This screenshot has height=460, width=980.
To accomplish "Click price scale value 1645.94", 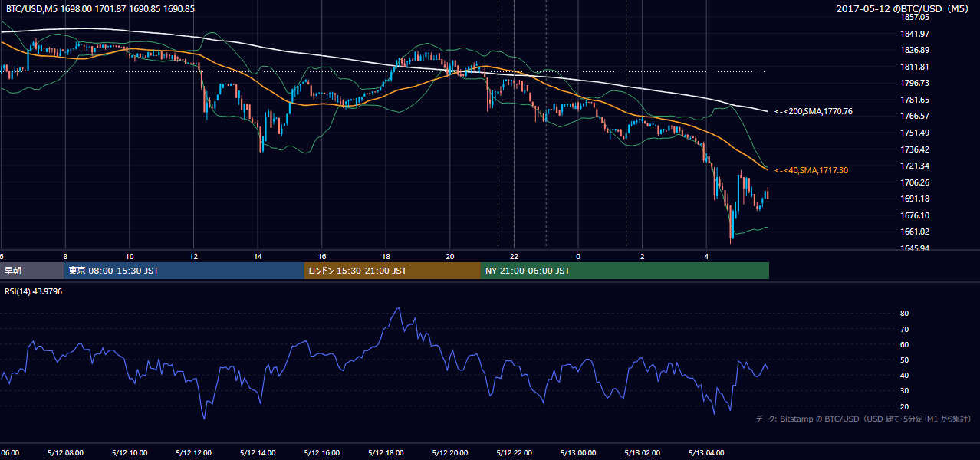I will pyautogui.click(x=915, y=248).
